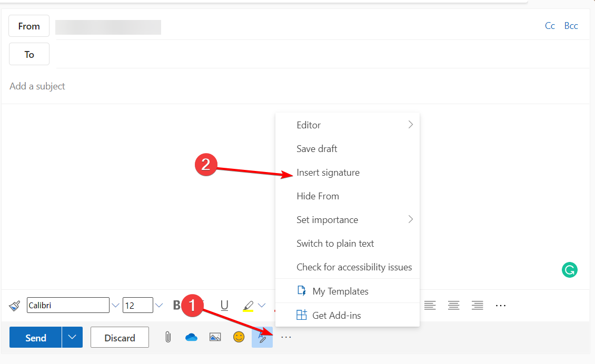The width and height of the screenshot is (595, 364).
Task: Insert picture inline icon
Action: [x=215, y=337]
